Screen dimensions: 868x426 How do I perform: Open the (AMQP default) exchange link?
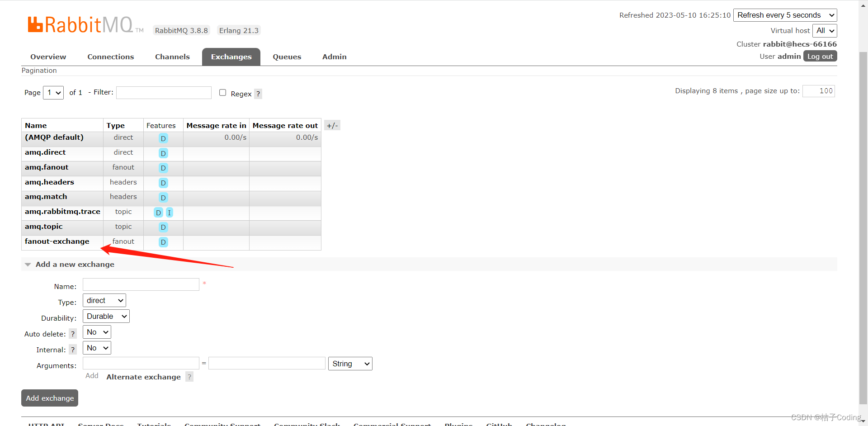54,137
